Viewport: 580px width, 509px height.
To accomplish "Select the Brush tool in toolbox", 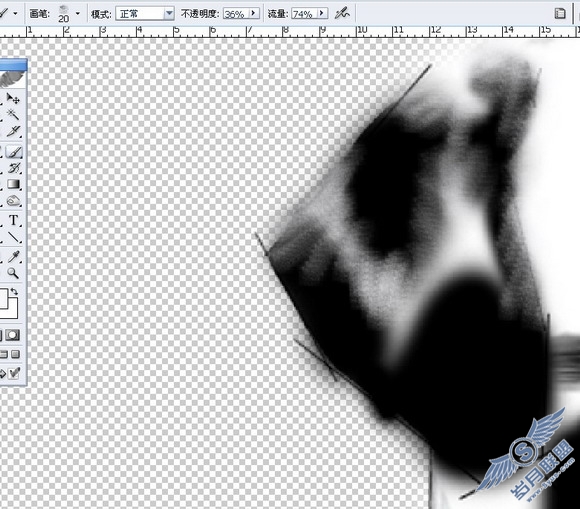I will tap(14, 152).
